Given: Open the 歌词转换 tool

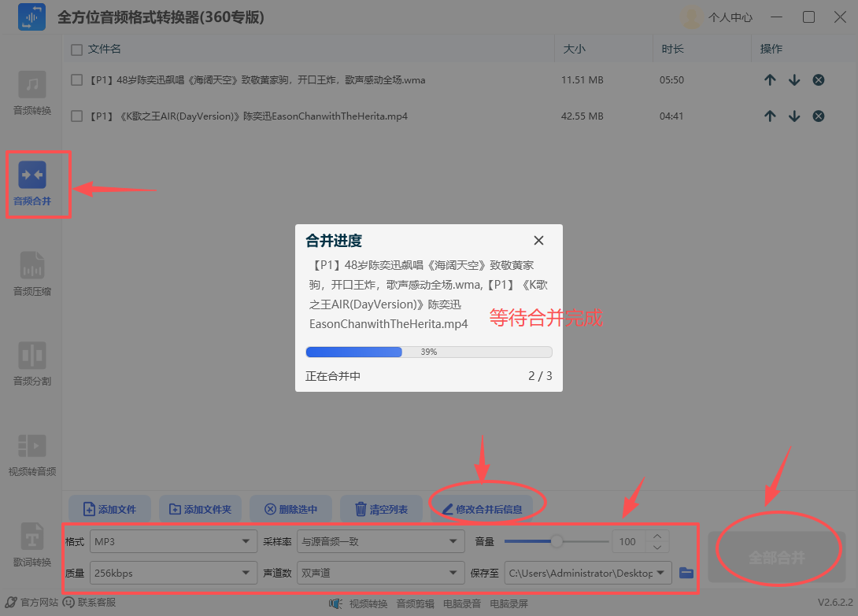Looking at the screenshot, I should (x=31, y=545).
